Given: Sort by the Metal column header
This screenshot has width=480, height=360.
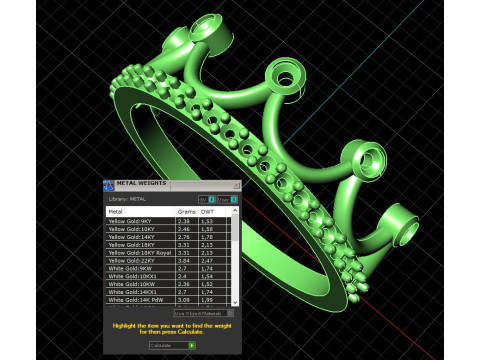Looking at the screenshot, I should coord(141,211).
